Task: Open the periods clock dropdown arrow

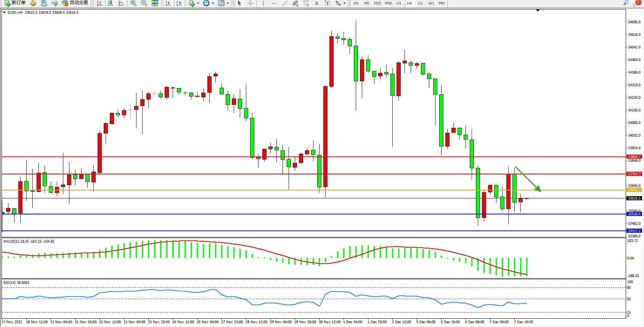Action: pyautogui.click(x=213, y=3)
